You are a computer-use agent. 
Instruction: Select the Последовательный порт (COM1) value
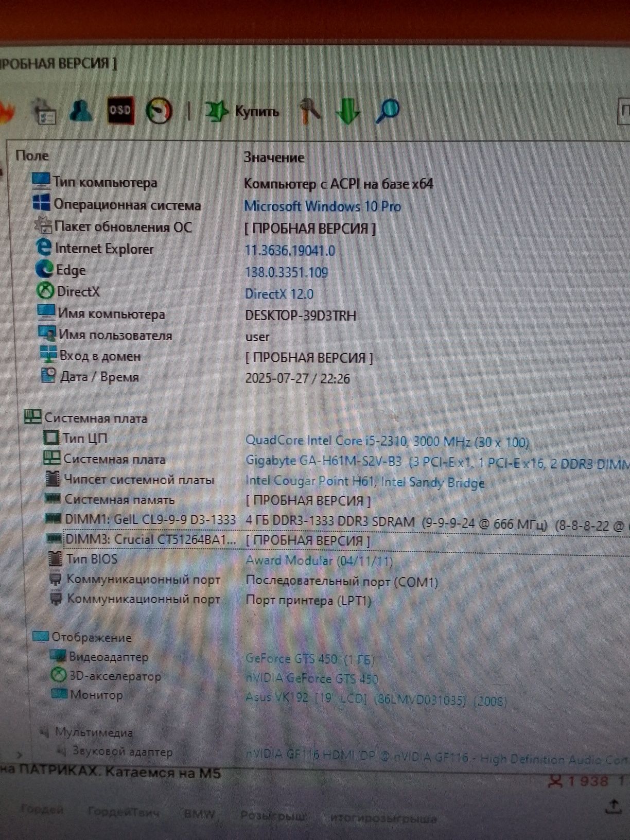click(342, 582)
